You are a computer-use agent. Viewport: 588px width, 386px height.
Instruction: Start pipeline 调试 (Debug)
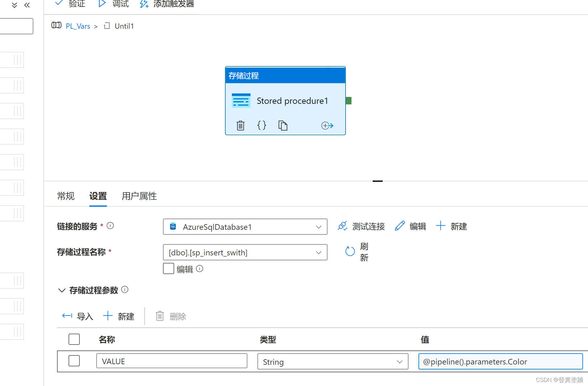click(x=114, y=4)
